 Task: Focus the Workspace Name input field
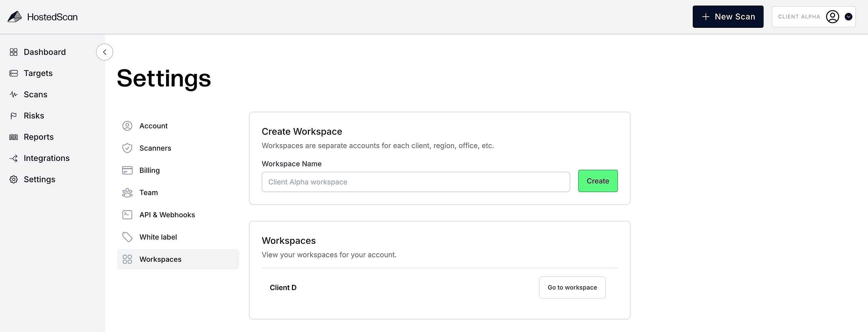pos(415,182)
